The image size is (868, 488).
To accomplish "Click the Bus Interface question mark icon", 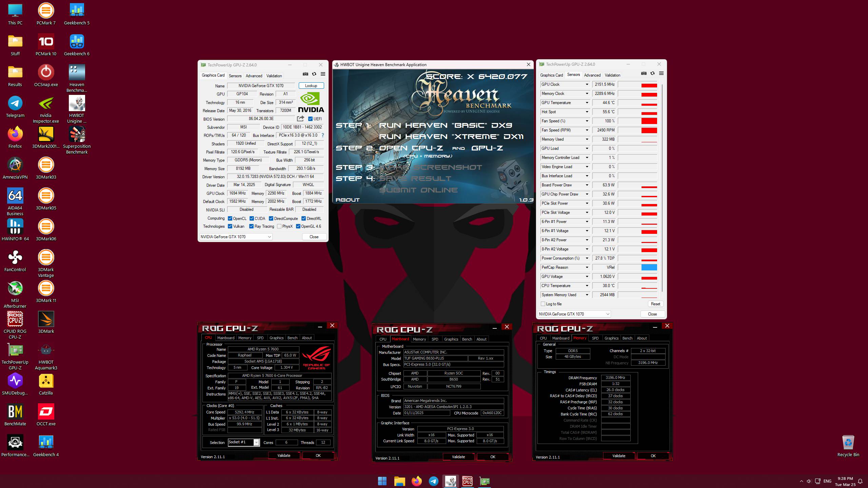I will click(322, 135).
